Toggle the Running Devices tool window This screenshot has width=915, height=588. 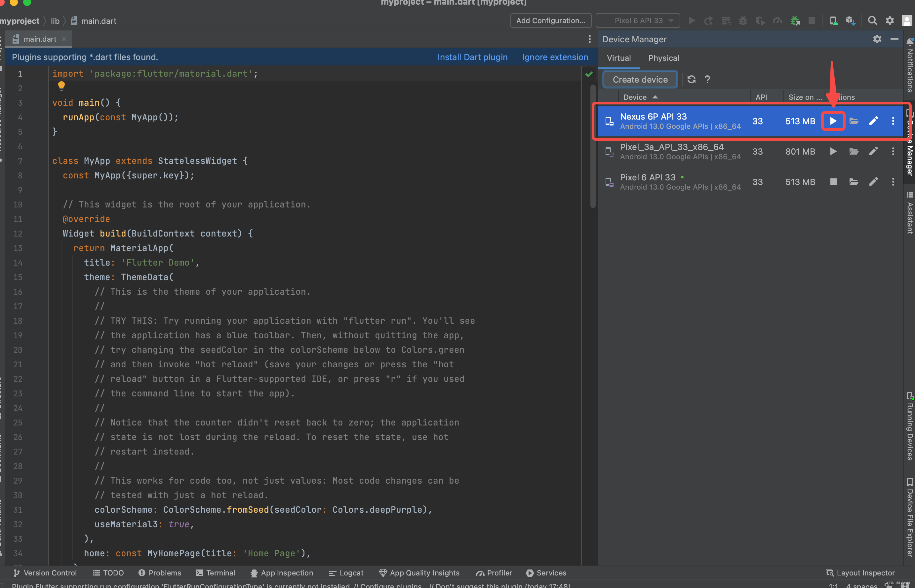[x=910, y=426]
